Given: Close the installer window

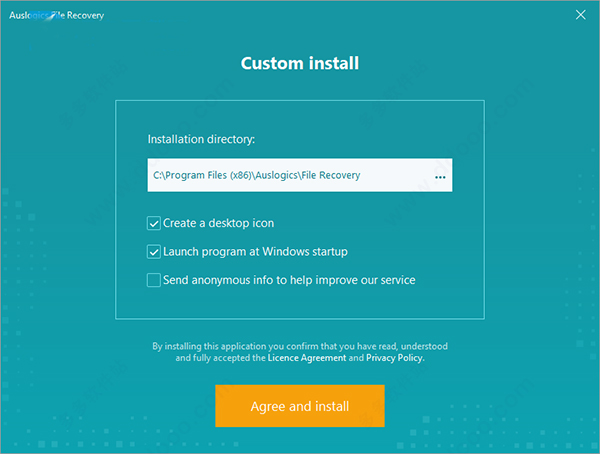Looking at the screenshot, I should click(580, 15).
